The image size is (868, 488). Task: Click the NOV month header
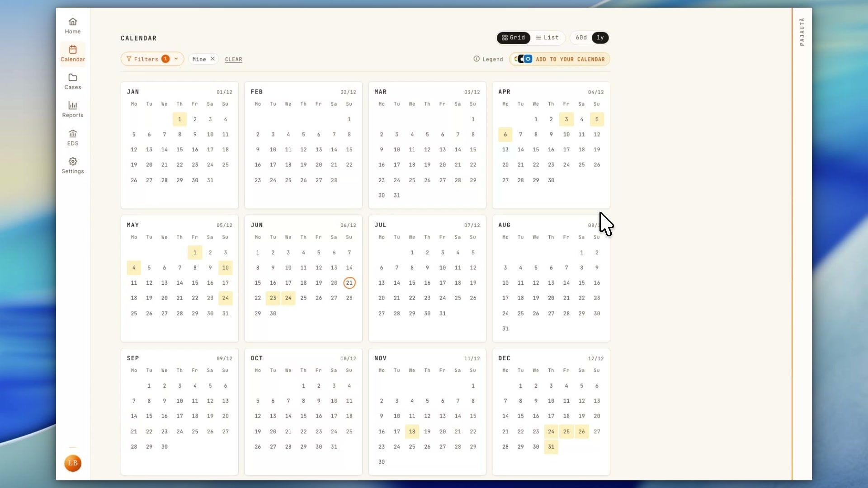pyautogui.click(x=381, y=358)
